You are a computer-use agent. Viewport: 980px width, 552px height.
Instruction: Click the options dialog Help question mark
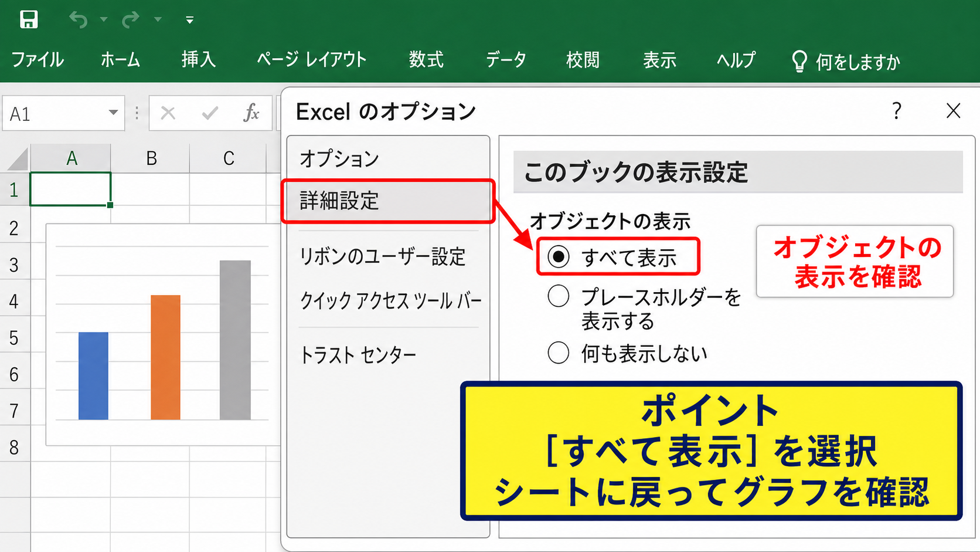pos(896,111)
